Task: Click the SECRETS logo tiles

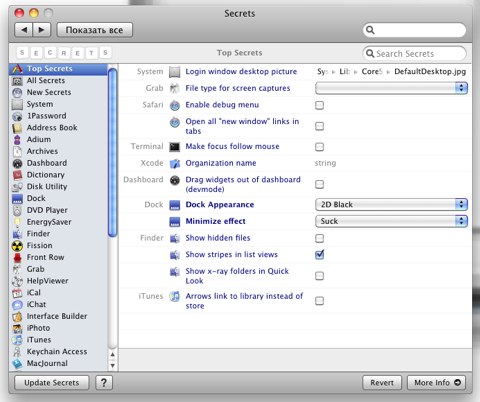Action: (64, 53)
